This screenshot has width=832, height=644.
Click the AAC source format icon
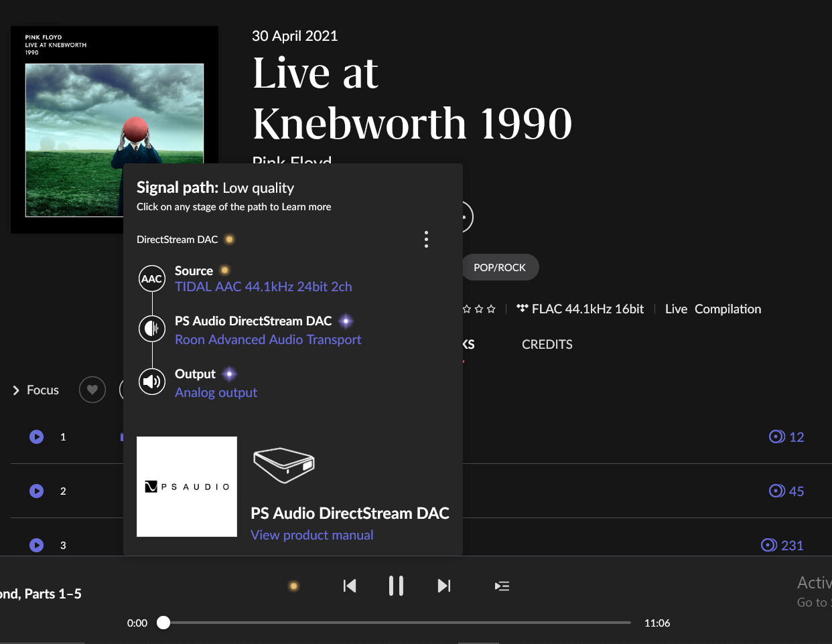pos(152,278)
